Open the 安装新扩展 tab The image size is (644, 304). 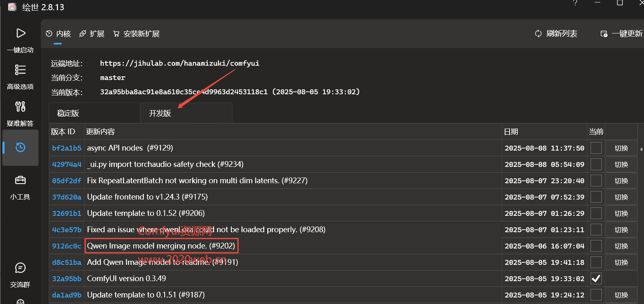point(136,34)
